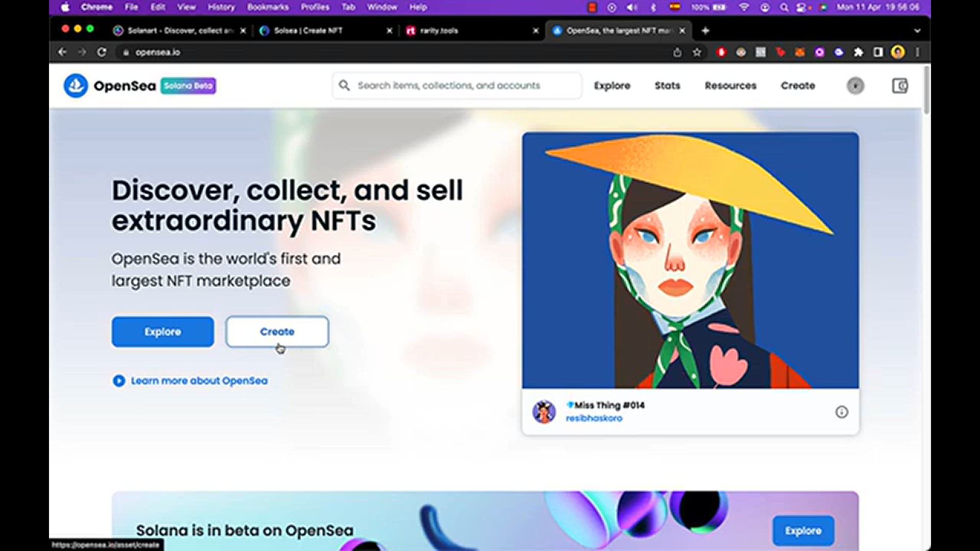980x551 pixels.
Task: Bookmark this page with star icon
Action: [697, 52]
